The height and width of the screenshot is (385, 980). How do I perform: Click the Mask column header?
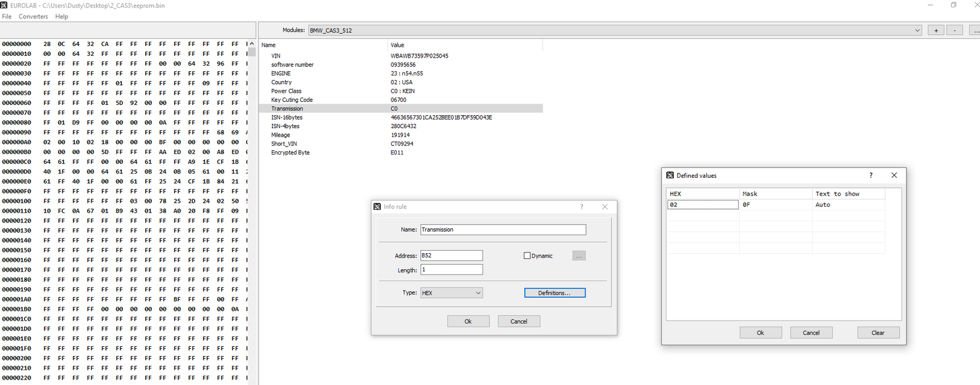point(775,194)
